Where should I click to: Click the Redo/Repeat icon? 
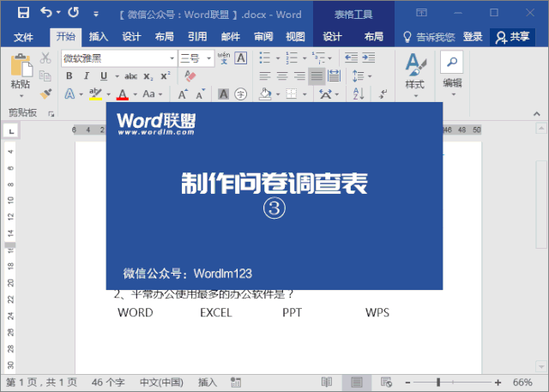[74, 13]
